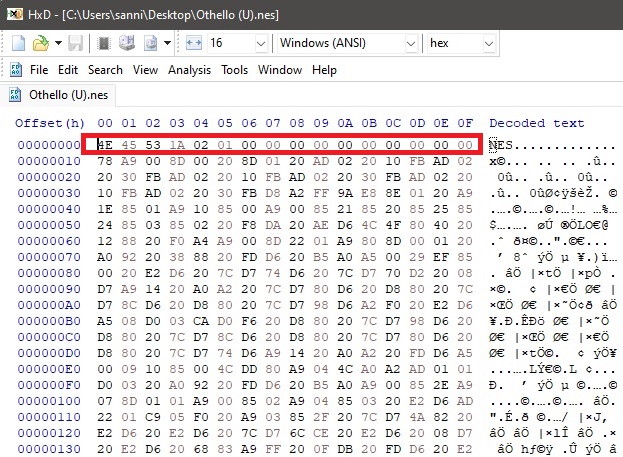Open the View menu
This screenshot has width=623, height=457.
point(145,70)
